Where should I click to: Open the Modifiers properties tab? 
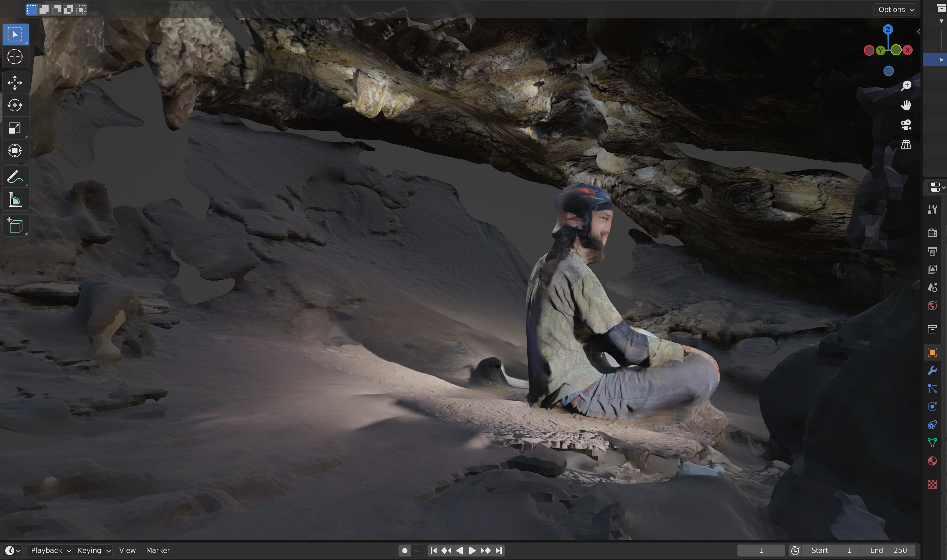pyautogui.click(x=932, y=370)
